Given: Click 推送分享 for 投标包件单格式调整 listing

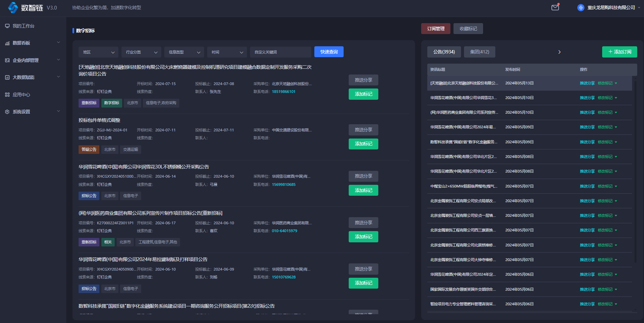Looking at the screenshot, I should pyautogui.click(x=363, y=130).
